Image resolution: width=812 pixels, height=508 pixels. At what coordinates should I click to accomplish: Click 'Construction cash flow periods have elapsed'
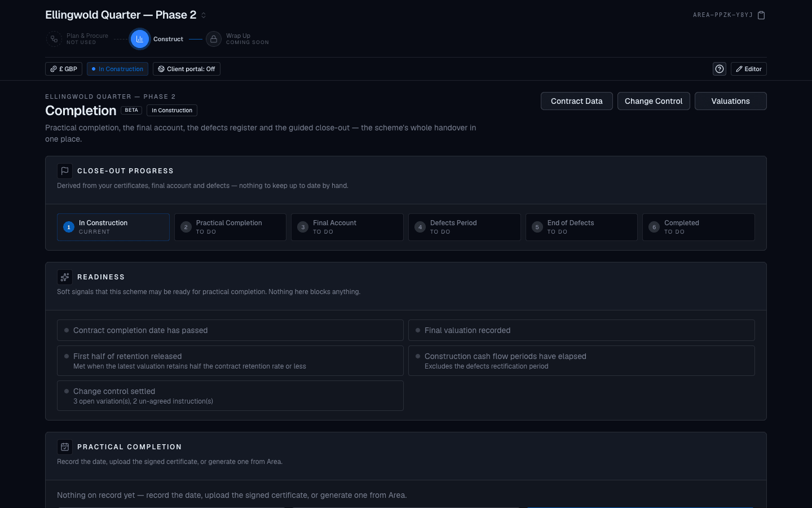pos(581,361)
